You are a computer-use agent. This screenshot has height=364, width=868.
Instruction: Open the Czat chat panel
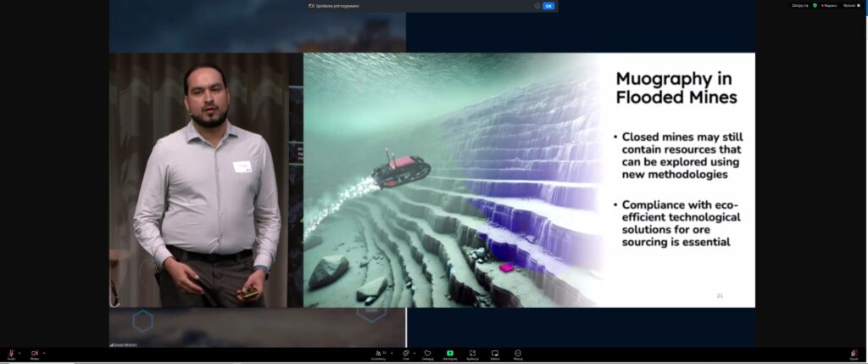[x=406, y=354]
